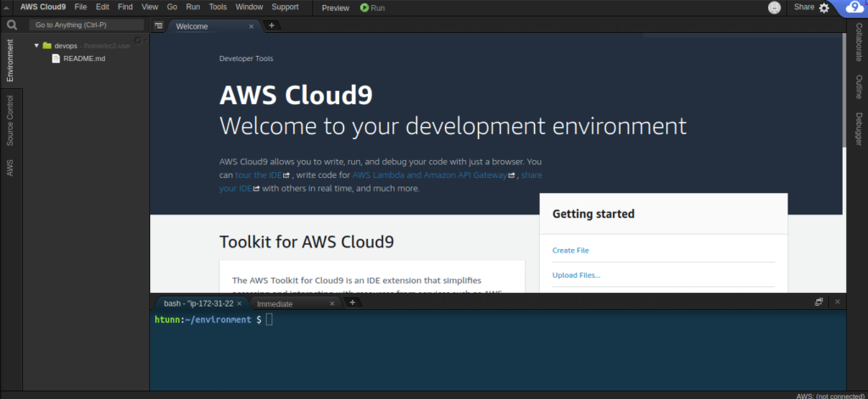Close the Immediate tab
Screen dimensions: 868x399
tap(332, 303)
